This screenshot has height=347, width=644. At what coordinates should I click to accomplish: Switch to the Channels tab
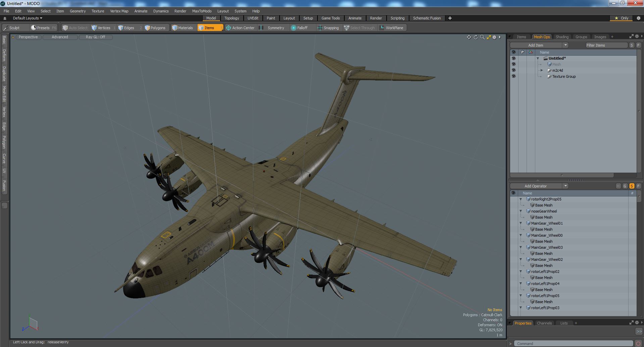click(544, 323)
